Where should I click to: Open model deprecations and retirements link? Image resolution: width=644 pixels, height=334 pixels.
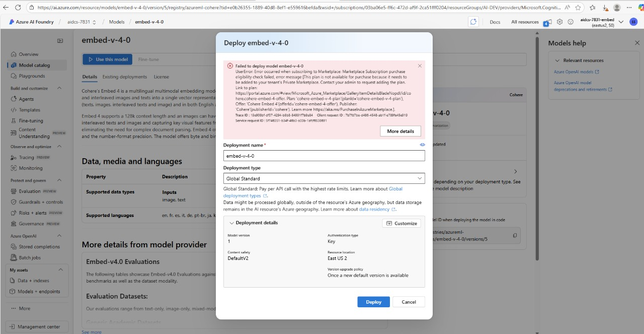tap(583, 86)
